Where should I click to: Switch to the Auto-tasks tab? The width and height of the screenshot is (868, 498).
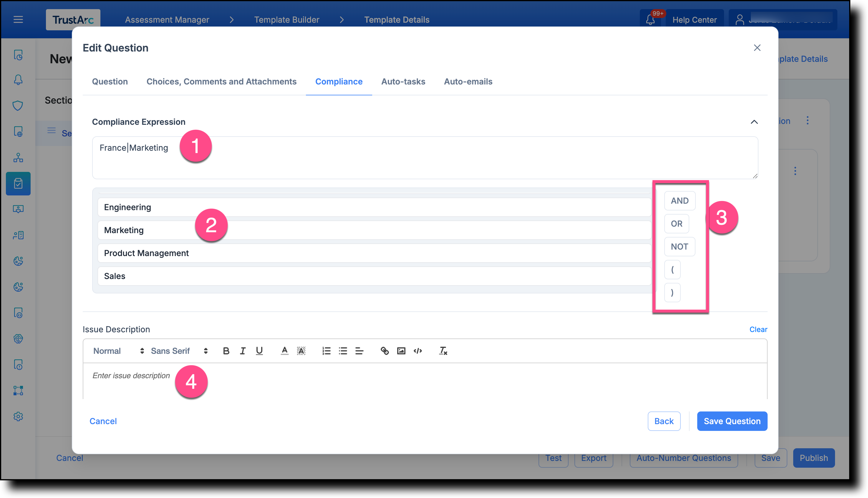[403, 82]
